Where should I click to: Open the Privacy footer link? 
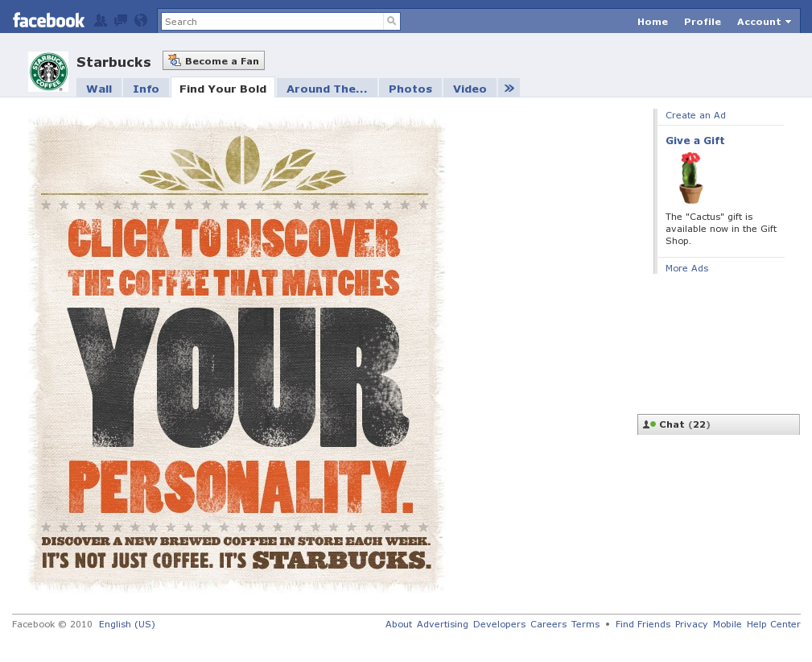click(690, 624)
